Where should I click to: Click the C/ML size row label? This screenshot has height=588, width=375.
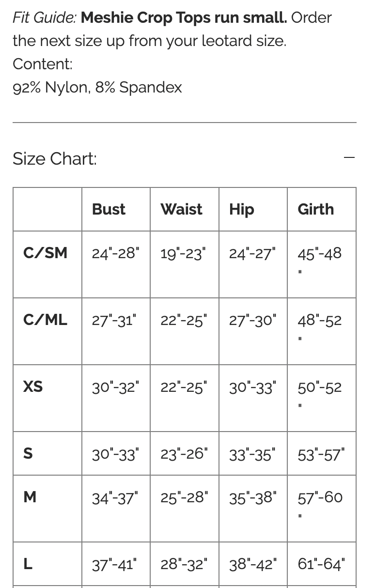pyautogui.click(x=45, y=320)
